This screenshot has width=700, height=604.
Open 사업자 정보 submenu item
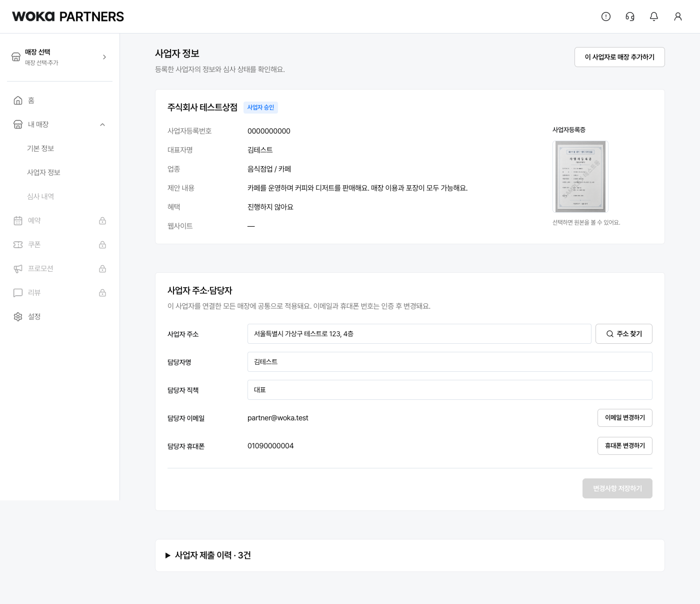point(43,173)
